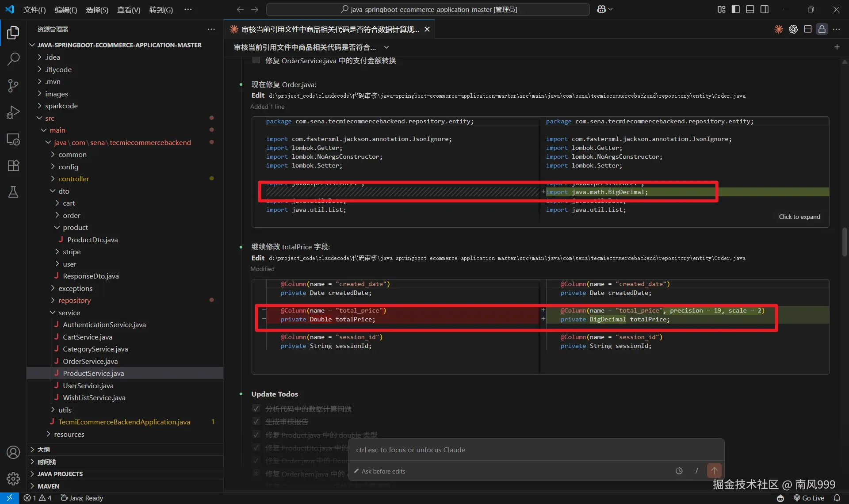The image size is (849, 504).
Task: Open the Extensions view
Action: (x=13, y=165)
